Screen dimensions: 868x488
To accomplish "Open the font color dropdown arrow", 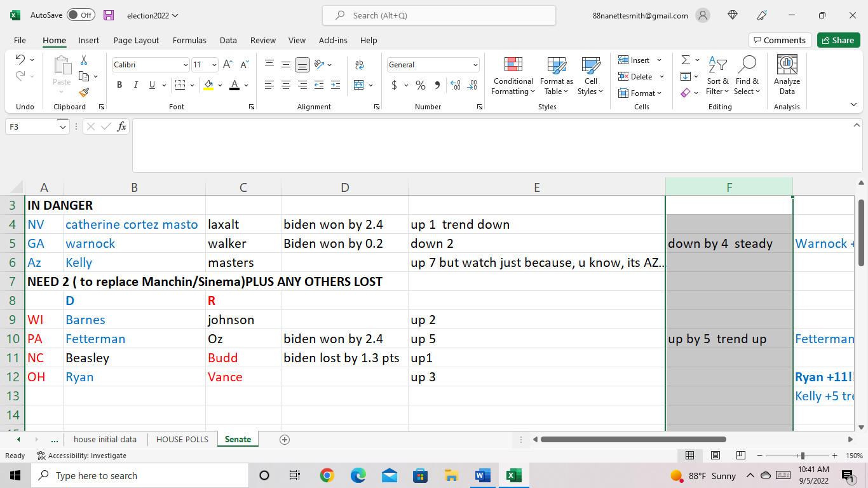I will [246, 85].
